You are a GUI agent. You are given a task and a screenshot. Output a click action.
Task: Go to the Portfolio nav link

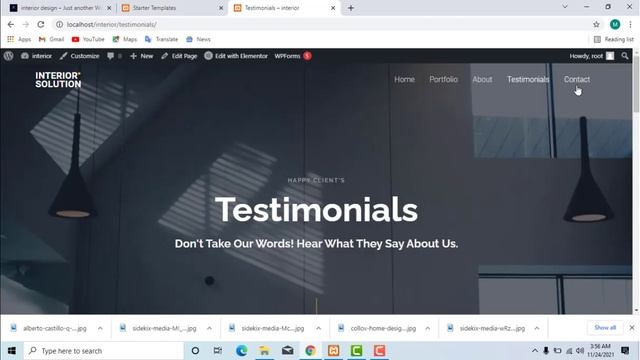[x=443, y=79]
